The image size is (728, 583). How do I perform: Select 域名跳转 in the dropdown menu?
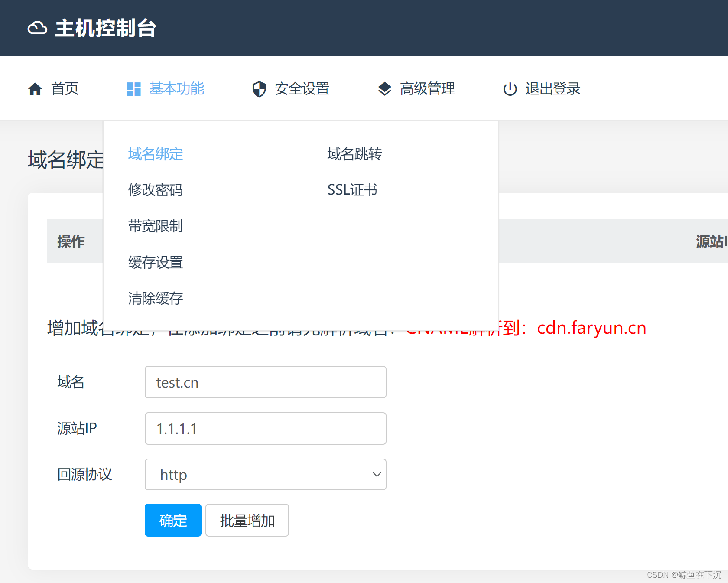[x=354, y=154]
